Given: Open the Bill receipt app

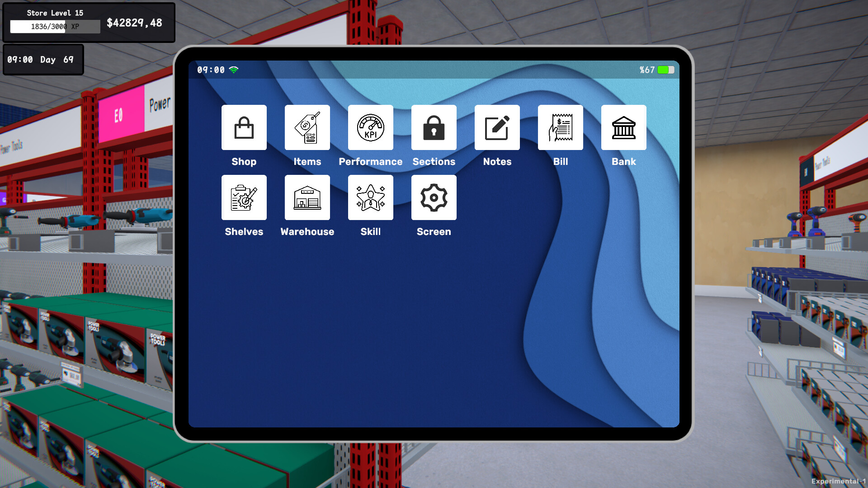Looking at the screenshot, I should (560, 127).
